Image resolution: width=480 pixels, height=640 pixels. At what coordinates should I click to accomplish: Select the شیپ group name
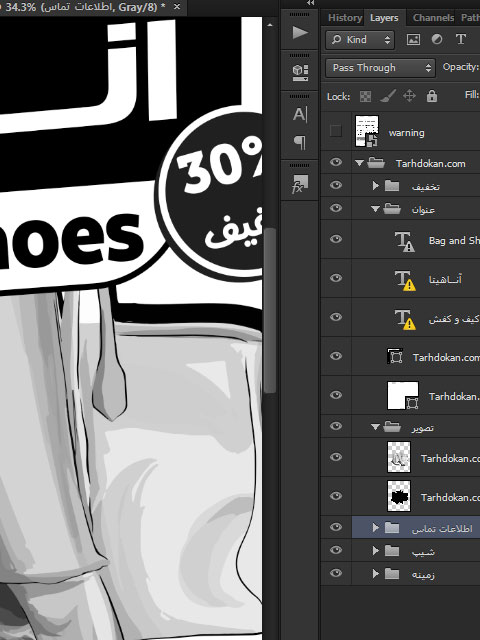(423, 552)
